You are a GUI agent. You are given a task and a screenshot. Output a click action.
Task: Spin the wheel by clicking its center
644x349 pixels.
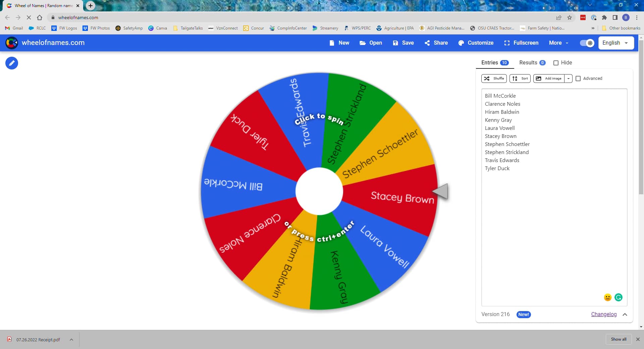319,191
